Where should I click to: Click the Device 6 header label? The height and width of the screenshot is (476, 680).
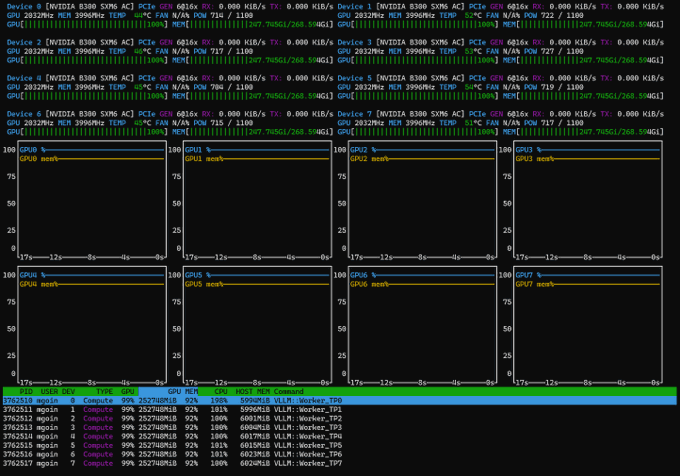[x=24, y=114]
